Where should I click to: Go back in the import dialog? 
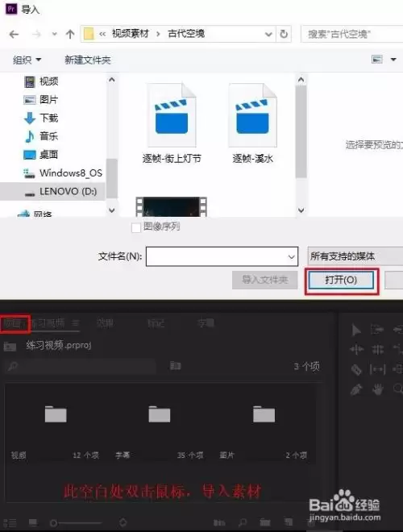(14, 35)
